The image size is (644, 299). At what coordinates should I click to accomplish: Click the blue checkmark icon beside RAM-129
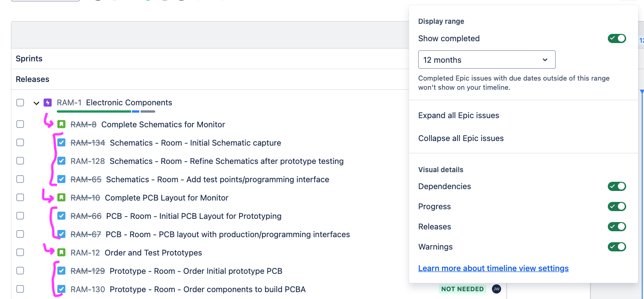[61, 271]
